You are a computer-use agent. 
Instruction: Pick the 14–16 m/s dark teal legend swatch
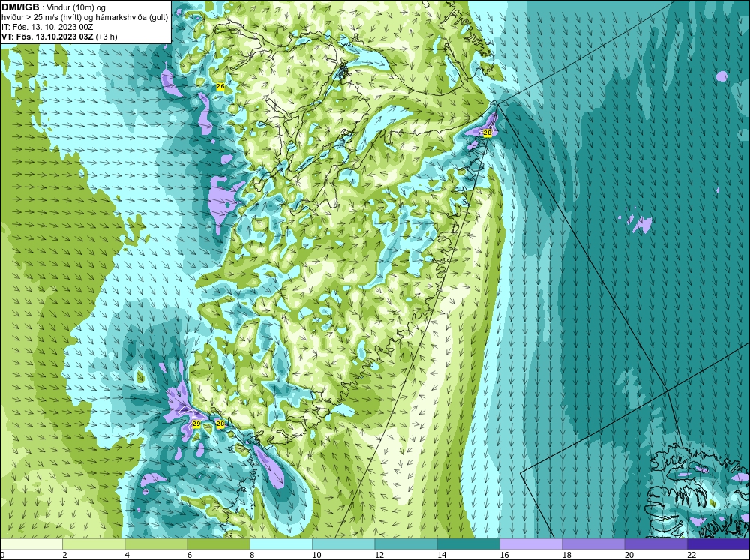469,544
